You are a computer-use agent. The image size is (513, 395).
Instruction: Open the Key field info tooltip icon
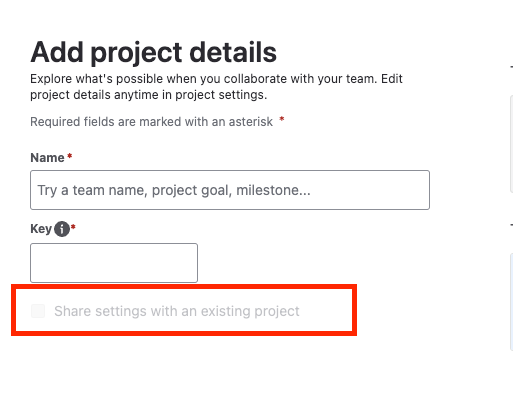pyautogui.click(x=62, y=229)
